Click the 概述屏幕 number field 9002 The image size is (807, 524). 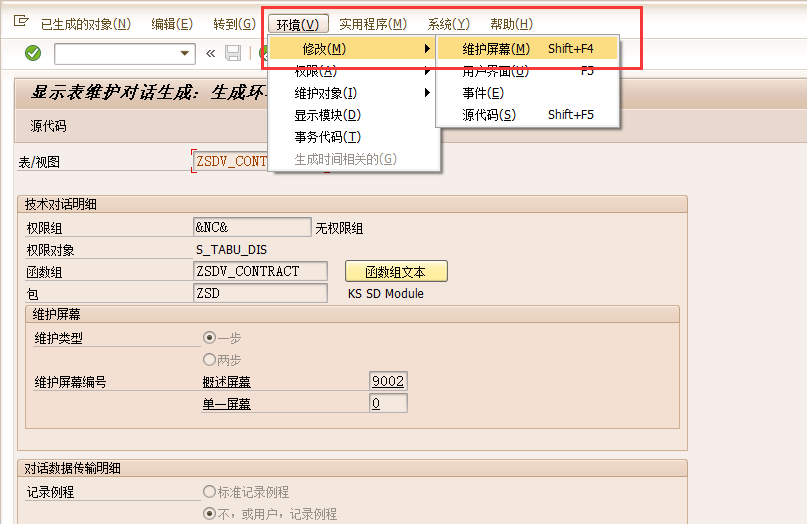pos(388,381)
